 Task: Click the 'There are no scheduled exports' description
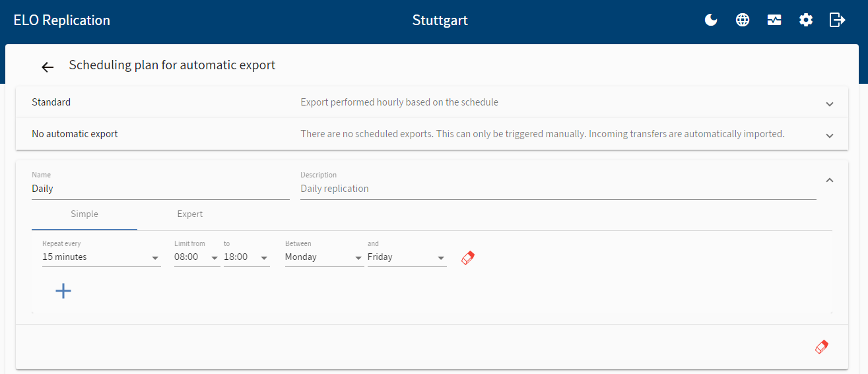click(543, 134)
